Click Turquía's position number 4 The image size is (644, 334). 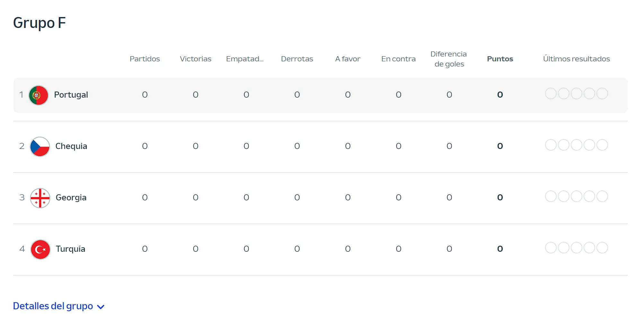click(22, 249)
